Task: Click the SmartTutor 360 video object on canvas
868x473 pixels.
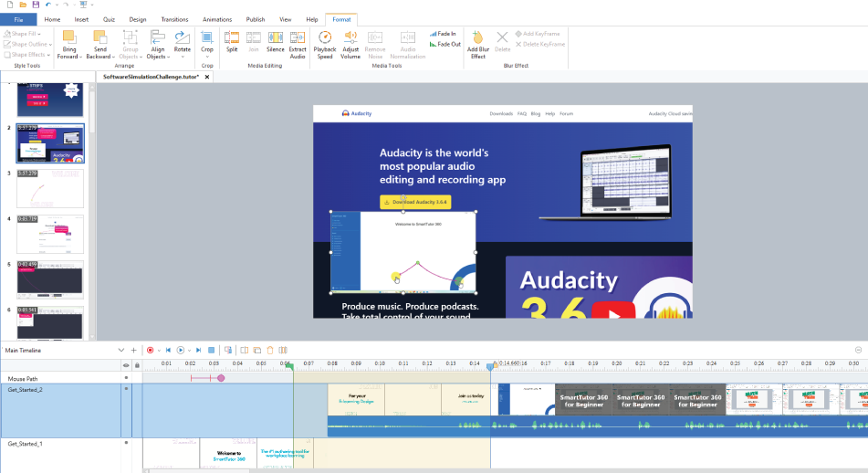Action: pos(403,252)
